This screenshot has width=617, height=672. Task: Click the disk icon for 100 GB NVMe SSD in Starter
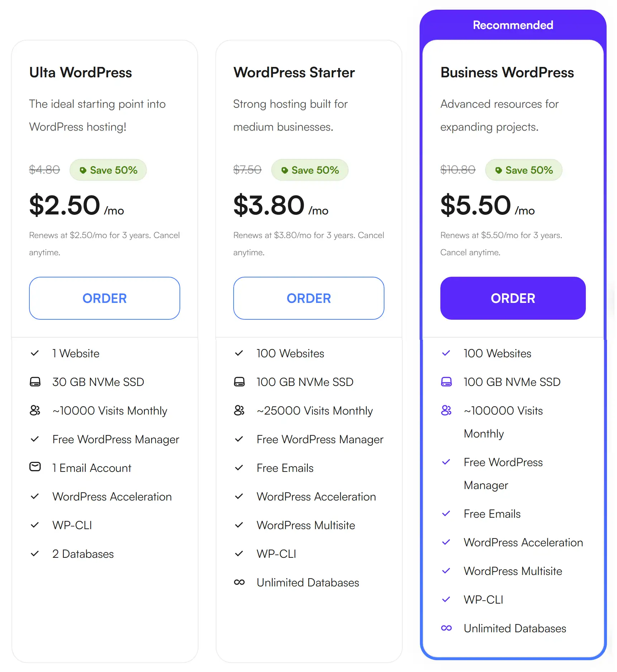coord(239,382)
